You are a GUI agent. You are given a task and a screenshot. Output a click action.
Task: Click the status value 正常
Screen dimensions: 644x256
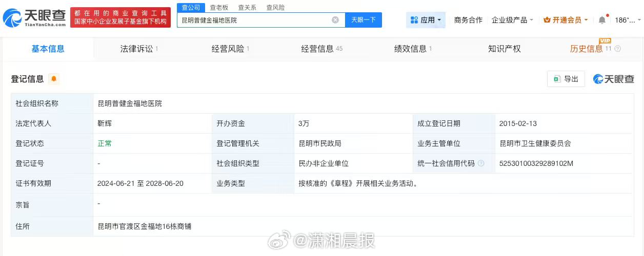pos(104,143)
